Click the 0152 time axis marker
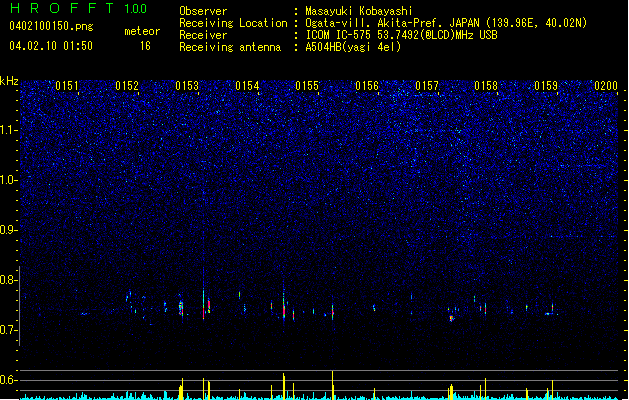The height and width of the screenshot is (400, 629). 127,86
